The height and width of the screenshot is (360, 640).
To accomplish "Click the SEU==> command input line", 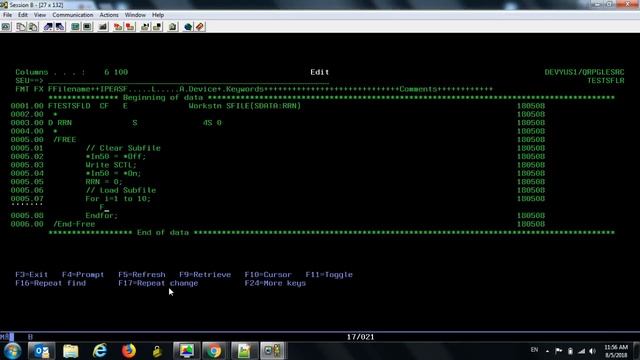I will coord(189,81).
